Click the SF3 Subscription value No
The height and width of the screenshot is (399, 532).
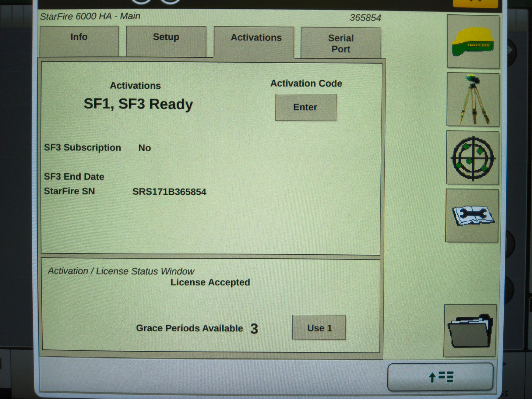tap(144, 148)
